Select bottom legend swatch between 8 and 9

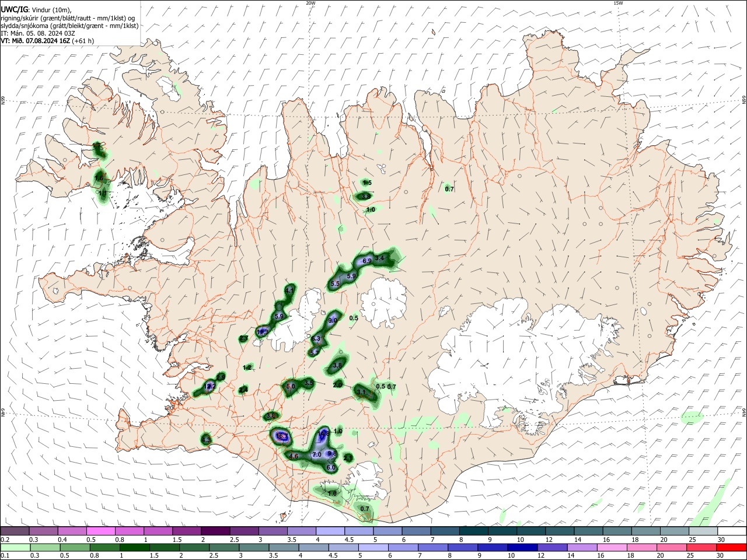[x=463, y=547]
